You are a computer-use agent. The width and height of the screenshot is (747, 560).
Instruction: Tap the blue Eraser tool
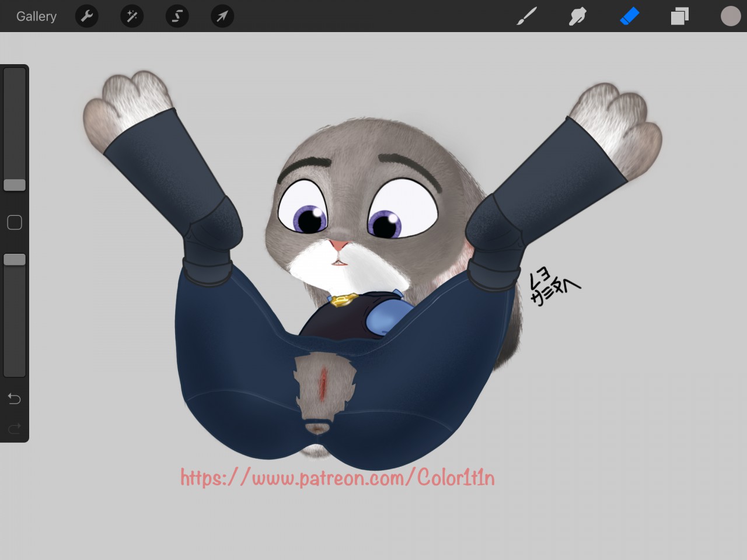pyautogui.click(x=629, y=16)
